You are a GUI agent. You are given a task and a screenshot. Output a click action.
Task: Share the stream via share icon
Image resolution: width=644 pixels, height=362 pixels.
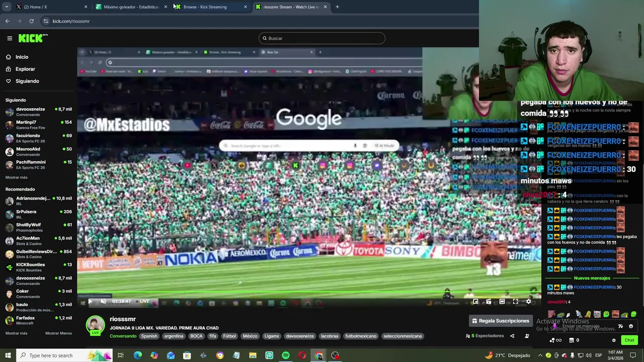(512, 336)
